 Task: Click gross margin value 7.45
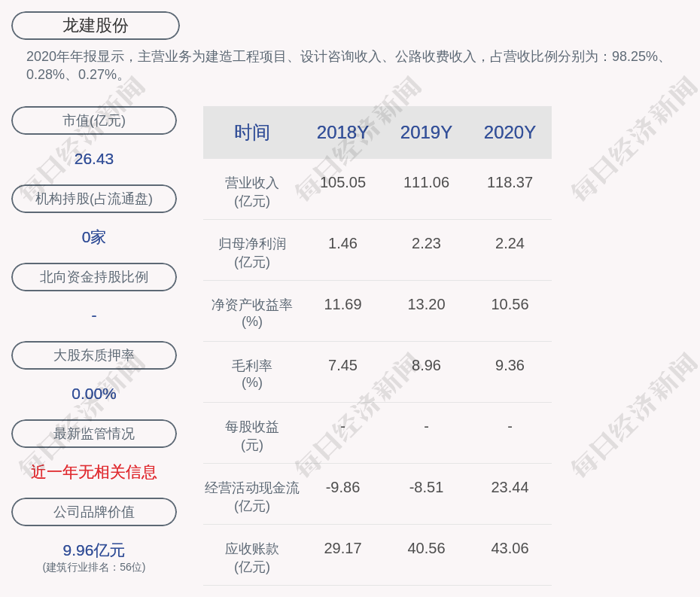342,365
